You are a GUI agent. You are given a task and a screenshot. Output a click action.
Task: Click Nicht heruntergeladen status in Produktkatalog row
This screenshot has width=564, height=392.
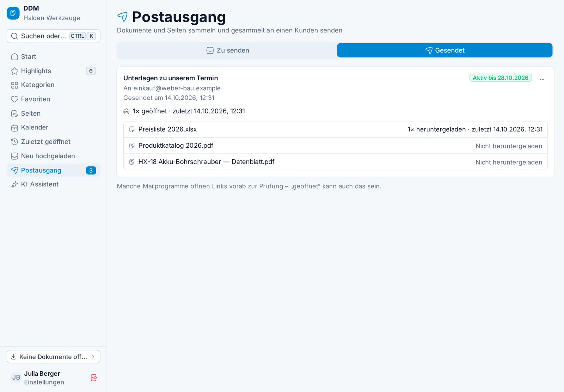pyautogui.click(x=509, y=146)
